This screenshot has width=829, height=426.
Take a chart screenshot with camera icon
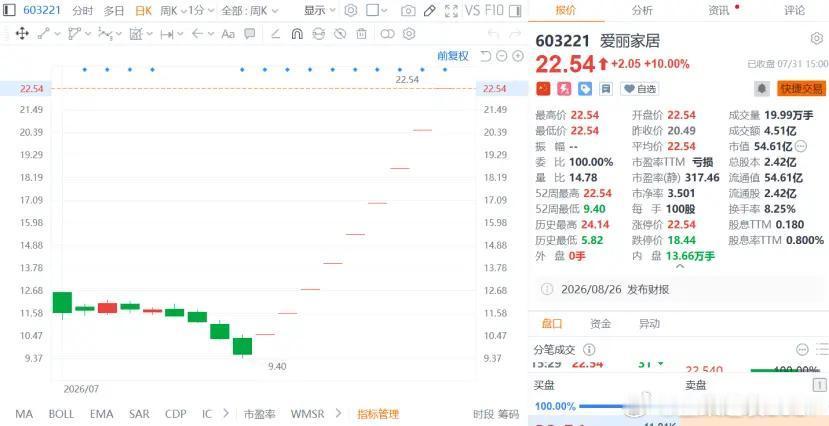point(408,11)
